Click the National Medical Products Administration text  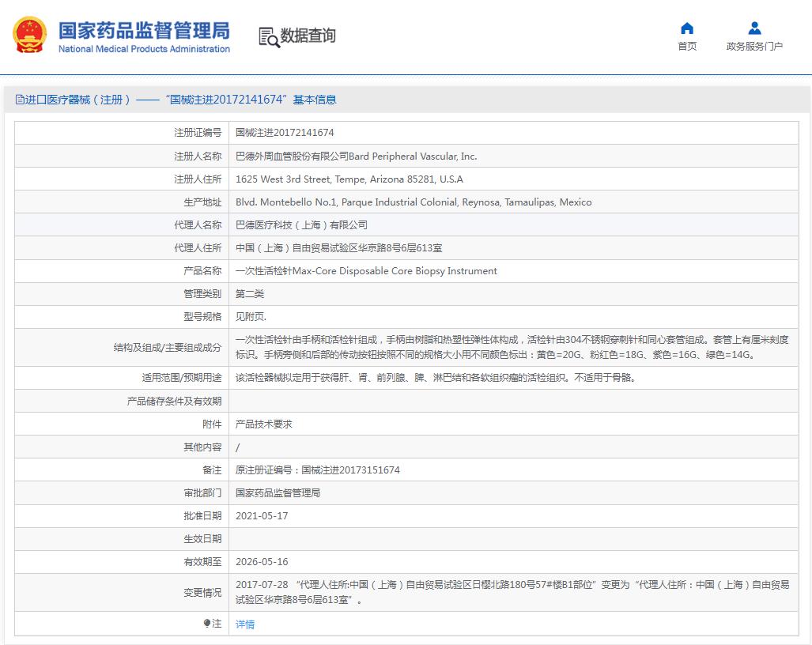tap(144, 49)
